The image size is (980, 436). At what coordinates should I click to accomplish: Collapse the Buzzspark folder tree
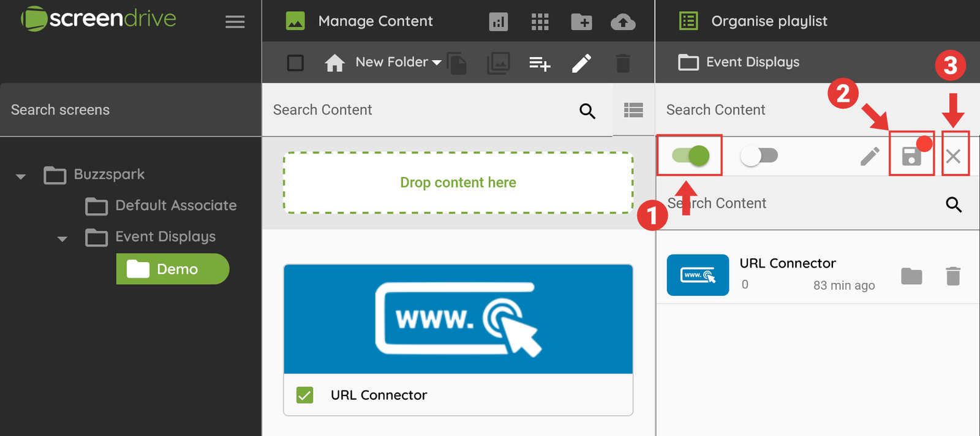pos(21,176)
